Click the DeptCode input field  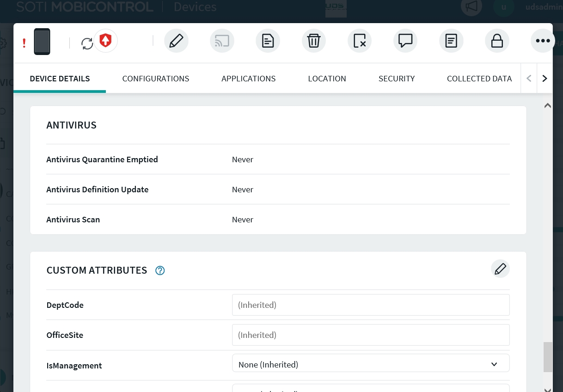(370, 305)
